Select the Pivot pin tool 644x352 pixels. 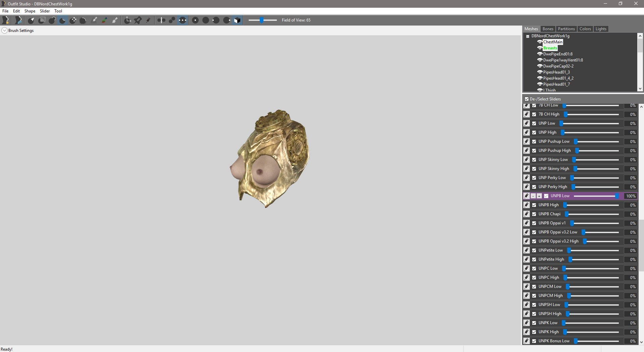click(x=138, y=20)
